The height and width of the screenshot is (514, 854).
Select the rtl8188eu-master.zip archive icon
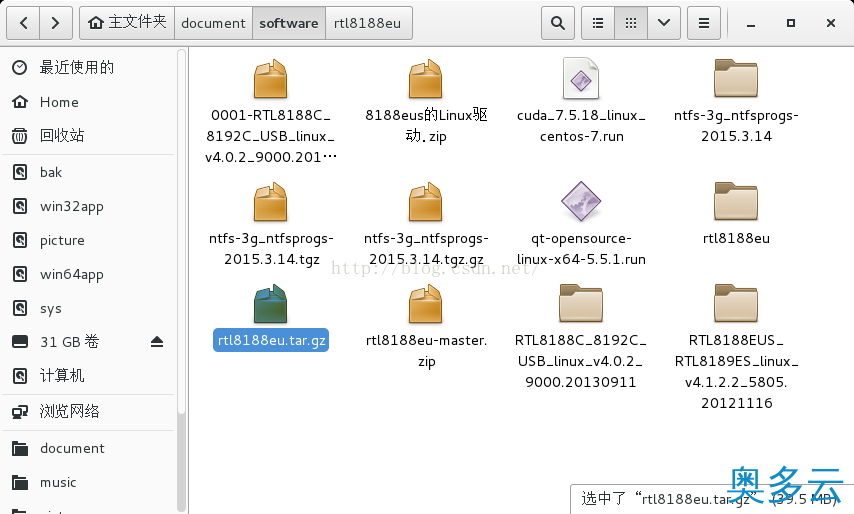coord(426,304)
